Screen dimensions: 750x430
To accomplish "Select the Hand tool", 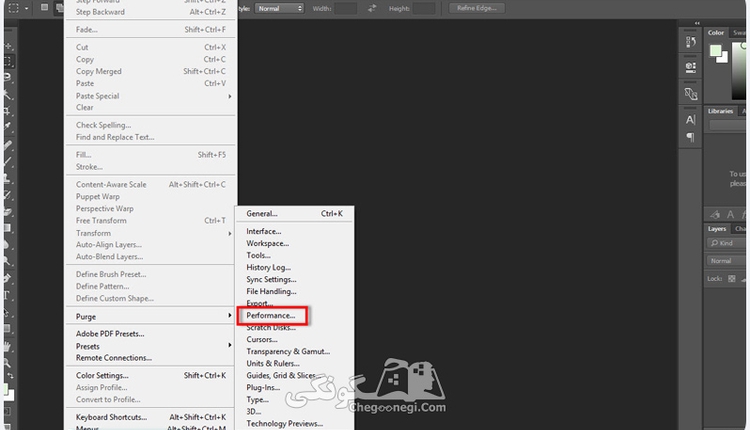I will [x=7, y=346].
